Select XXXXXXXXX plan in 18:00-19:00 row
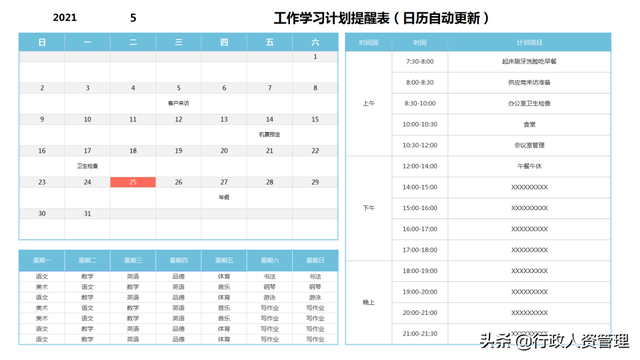This screenshot has height=360, width=640. [x=529, y=271]
